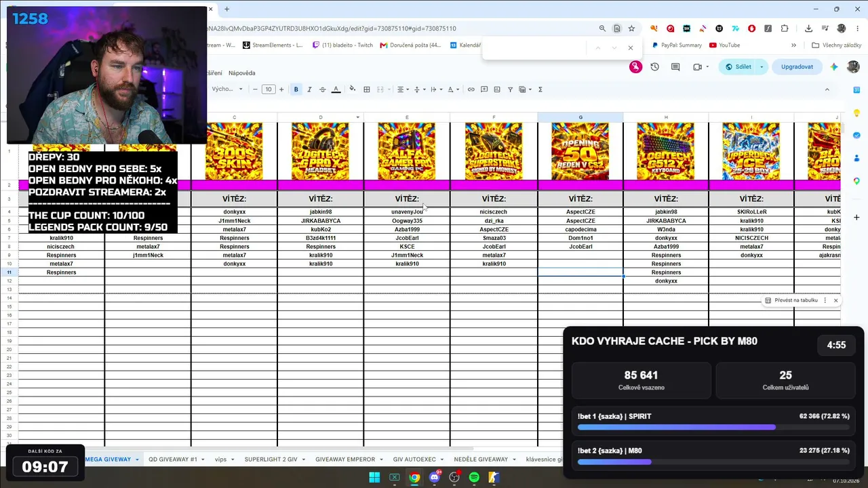Insert a chart using the toolbar icon
The width and height of the screenshot is (868, 488).
[497, 89]
